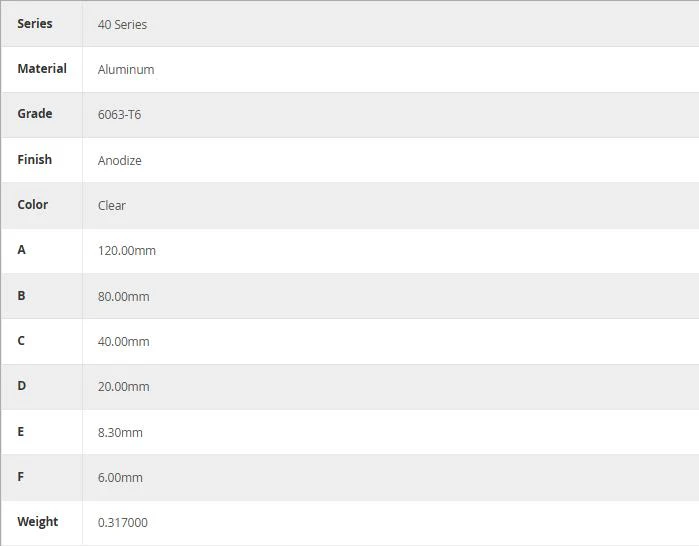Image resolution: width=699 pixels, height=546 pixels.
Task: Click the Series row label
Action: click(x=35, y=24)
